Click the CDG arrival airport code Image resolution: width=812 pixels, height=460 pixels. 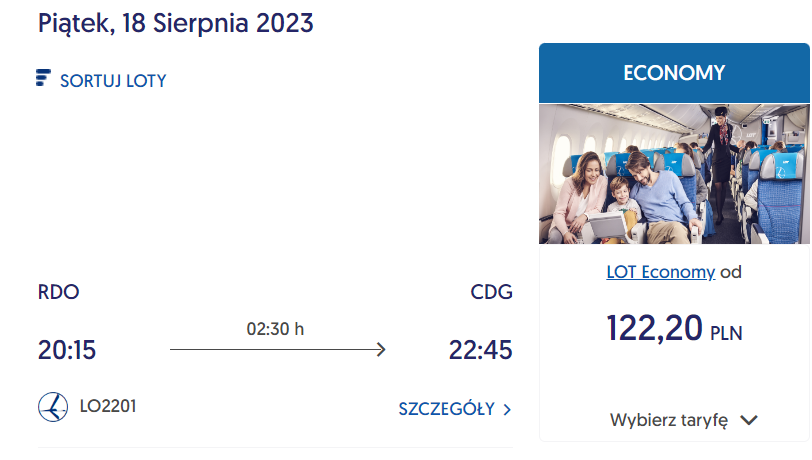(491, 292)
